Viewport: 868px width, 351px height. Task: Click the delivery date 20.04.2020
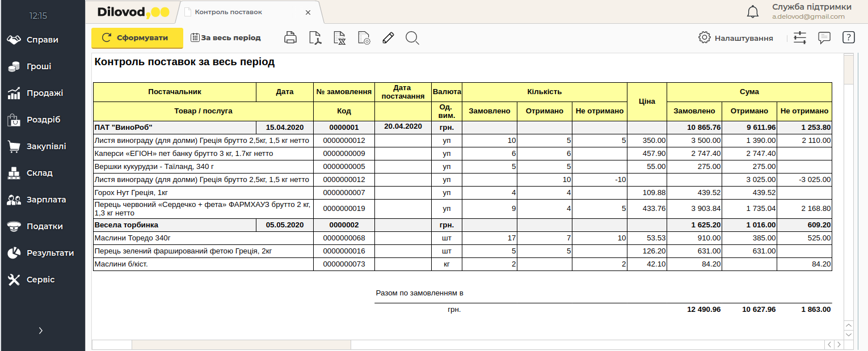(403, 126)
